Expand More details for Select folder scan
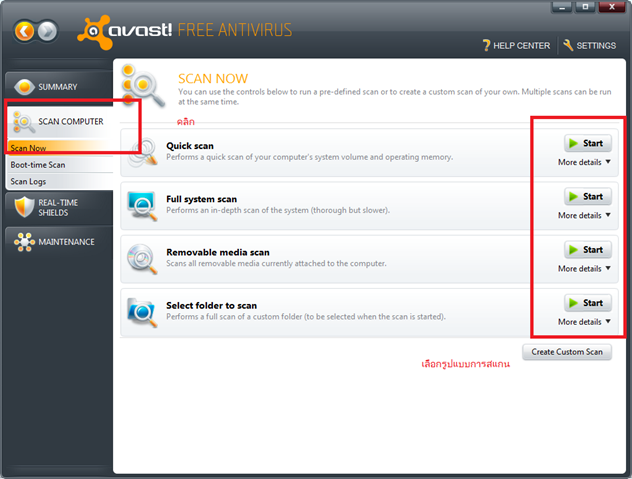 [584, 322]
